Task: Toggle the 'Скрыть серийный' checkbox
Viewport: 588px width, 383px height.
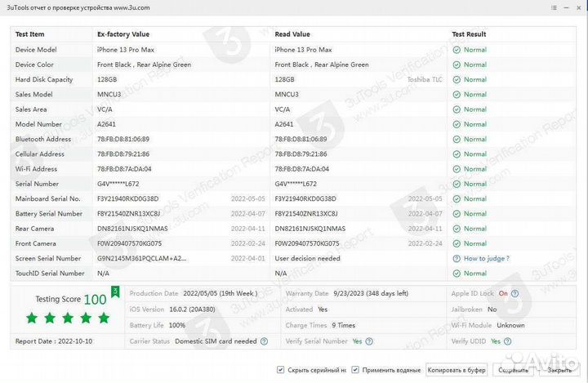Action: tap(280, 370)
